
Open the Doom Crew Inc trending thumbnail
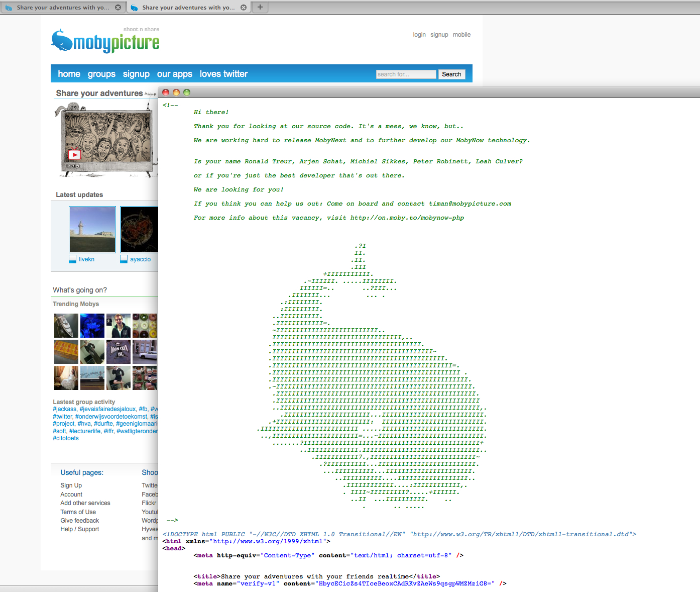[119, 352]
